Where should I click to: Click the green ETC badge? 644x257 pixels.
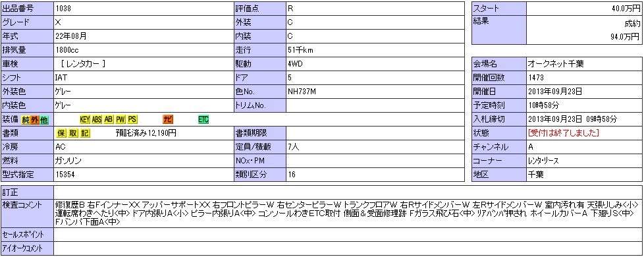[x=203, y=120]
